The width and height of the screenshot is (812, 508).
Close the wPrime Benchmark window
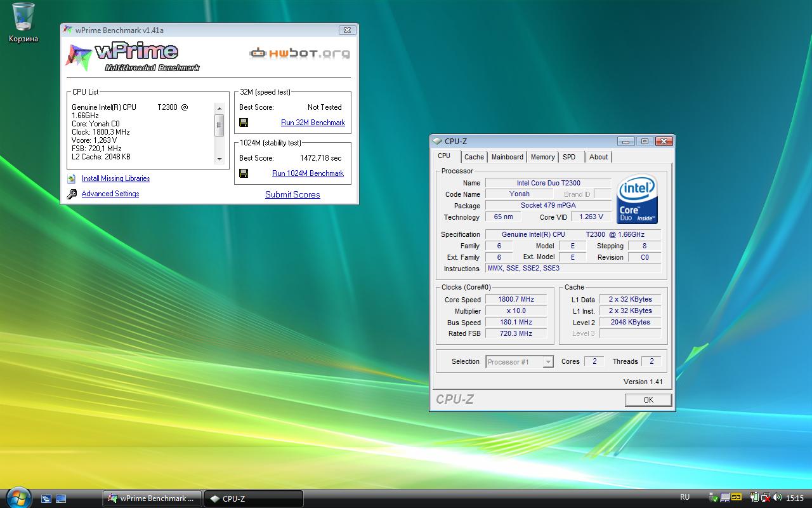tap(346, 30)
